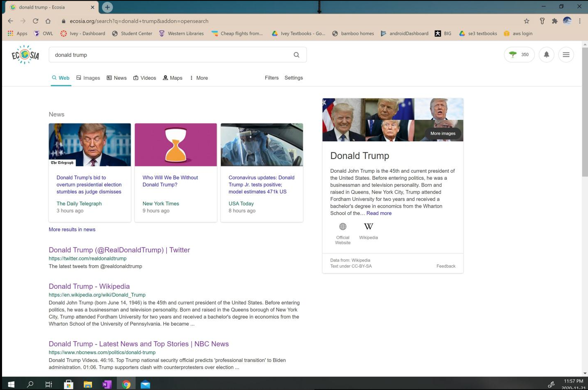Viewport: 588px width, 390px height.
Task: Open the taskbar search icon
Action: (30, 384)
